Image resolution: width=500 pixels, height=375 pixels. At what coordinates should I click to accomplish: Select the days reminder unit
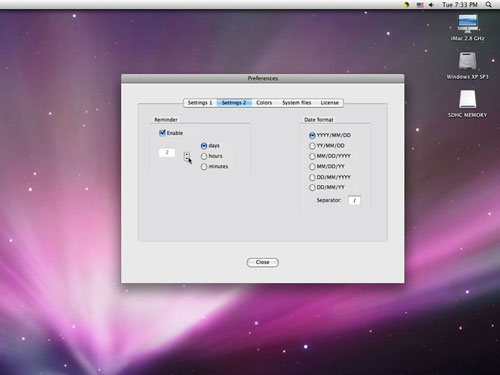tap(204, 146)
